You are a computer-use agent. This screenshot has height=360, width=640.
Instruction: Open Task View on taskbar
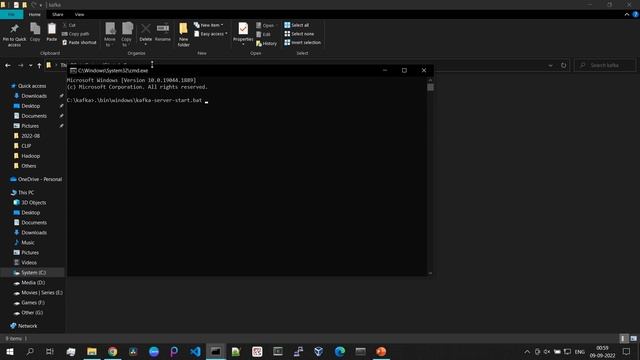tap(50, 351)
